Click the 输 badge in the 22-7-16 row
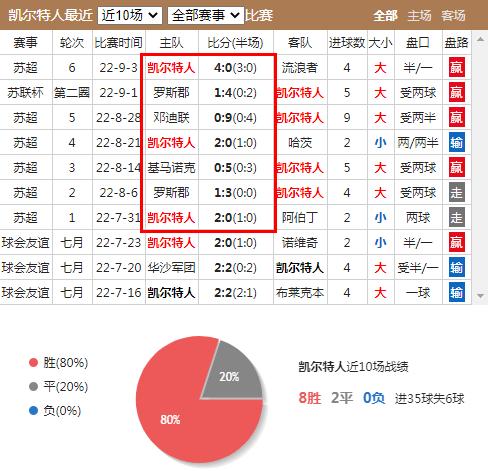Viewport: 488px width, 471px height. [x=456, y=292]
